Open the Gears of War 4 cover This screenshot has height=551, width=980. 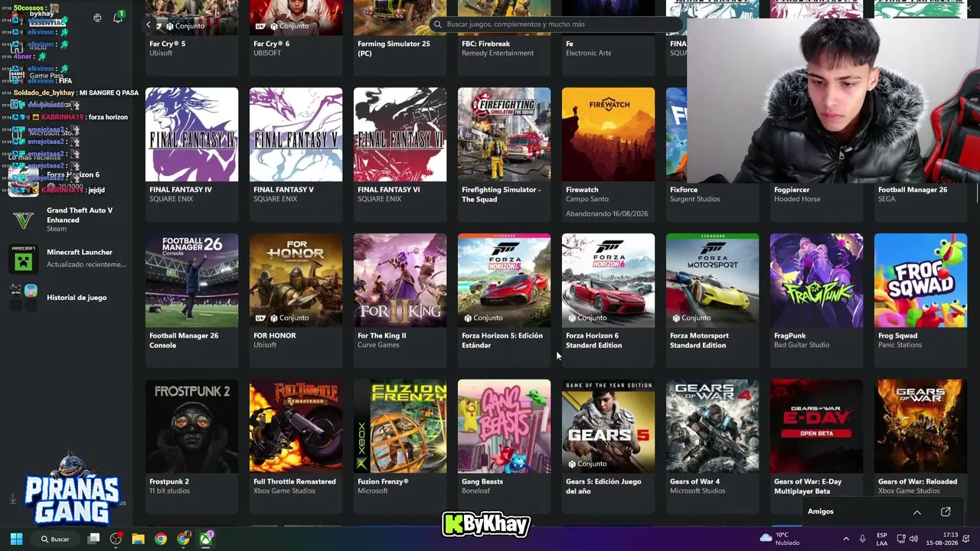point(712,426)
